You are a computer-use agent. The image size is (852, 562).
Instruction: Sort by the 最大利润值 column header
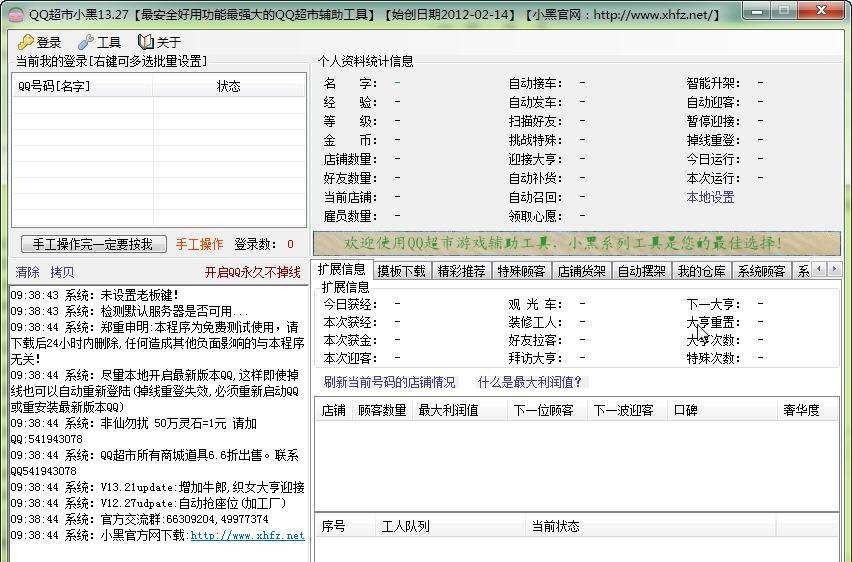coord(460,410)
